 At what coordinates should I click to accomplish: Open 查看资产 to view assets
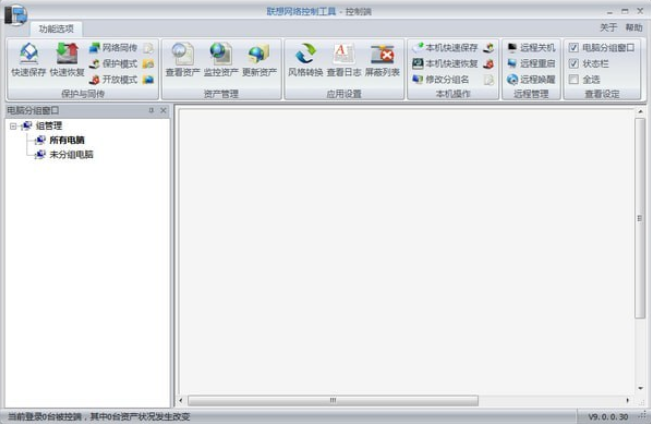[x=182, y=58]
